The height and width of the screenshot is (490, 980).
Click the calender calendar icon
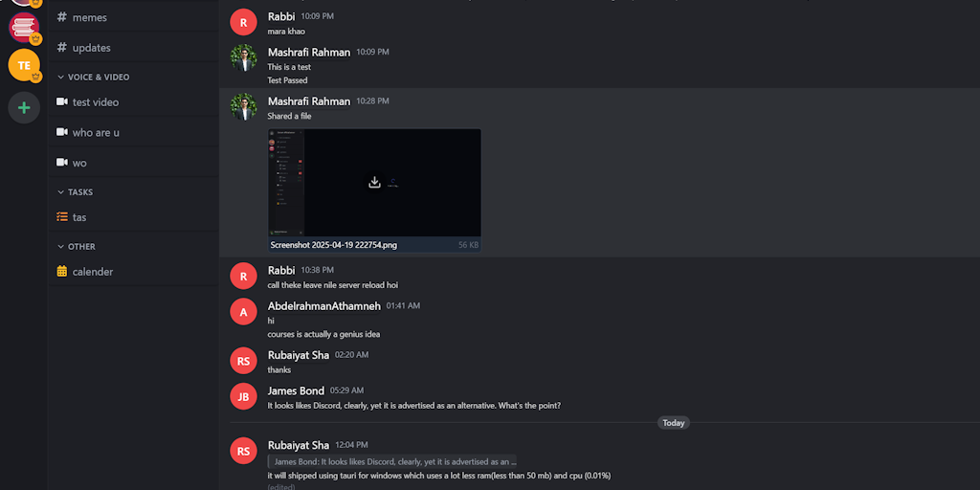(62, 271)
